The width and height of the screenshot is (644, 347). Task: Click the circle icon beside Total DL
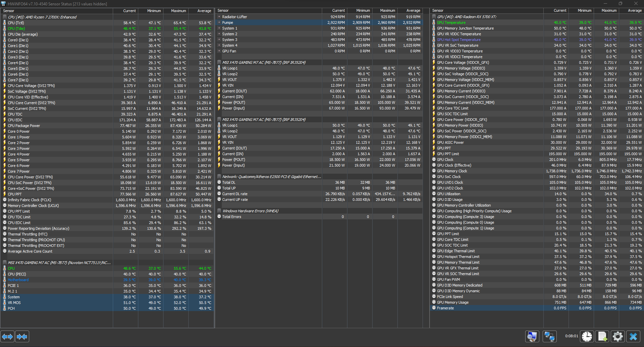point(219,182)
